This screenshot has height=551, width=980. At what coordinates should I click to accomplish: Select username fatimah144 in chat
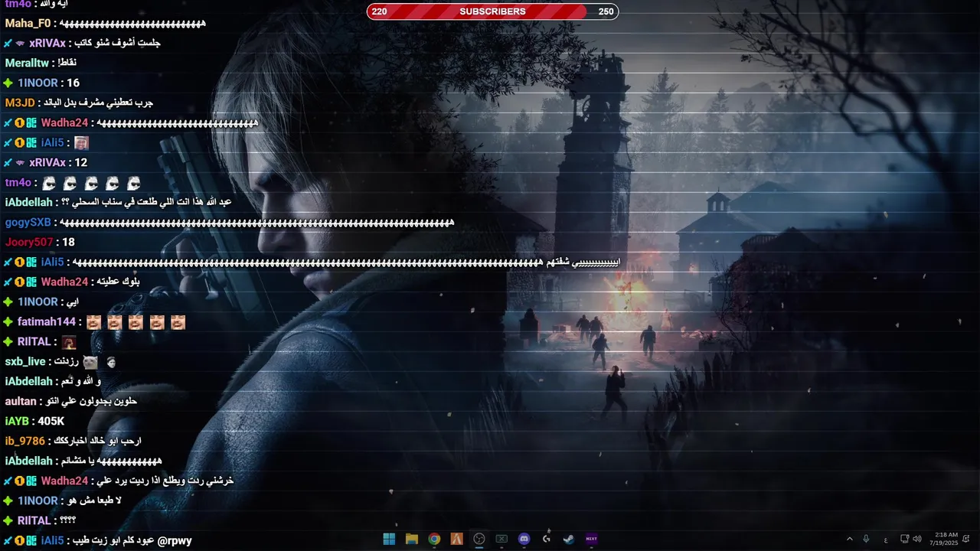click(x=47, y=322)
